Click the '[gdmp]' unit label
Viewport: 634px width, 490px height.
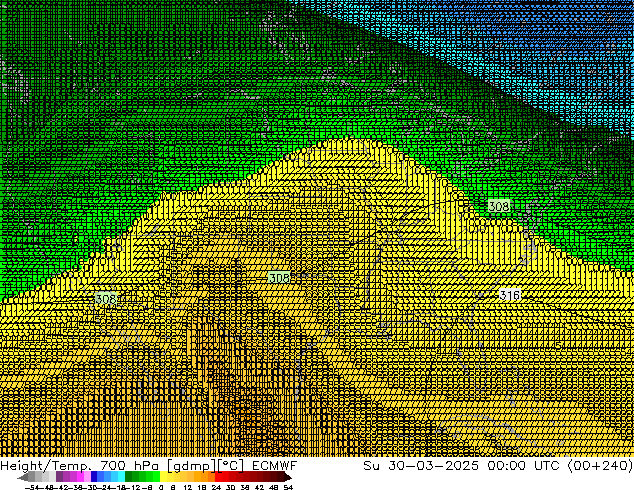(x=191, y=466)
